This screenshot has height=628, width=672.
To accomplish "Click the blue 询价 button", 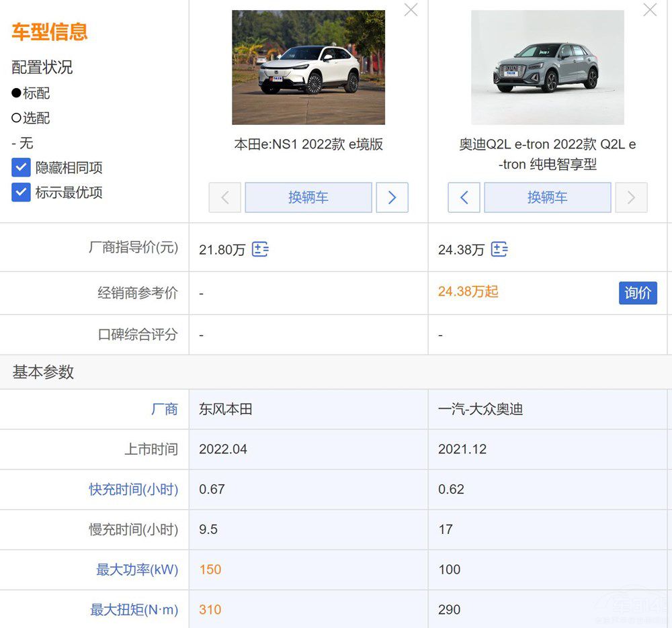I will (638, 293).
